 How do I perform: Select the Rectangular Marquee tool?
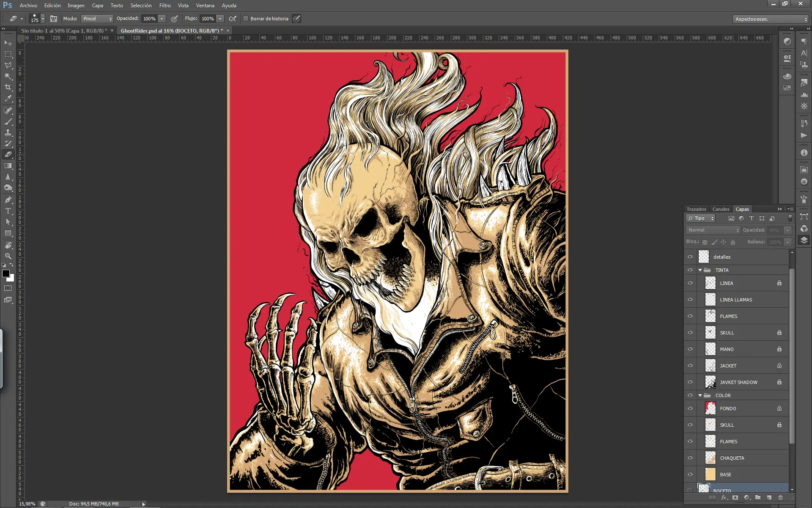coord(8,54)
